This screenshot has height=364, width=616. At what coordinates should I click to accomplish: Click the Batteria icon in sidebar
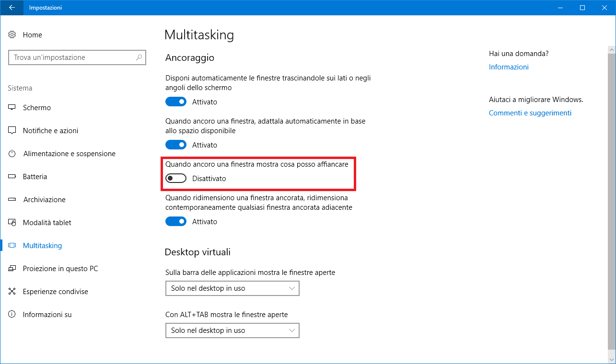(x=12, y=177)
